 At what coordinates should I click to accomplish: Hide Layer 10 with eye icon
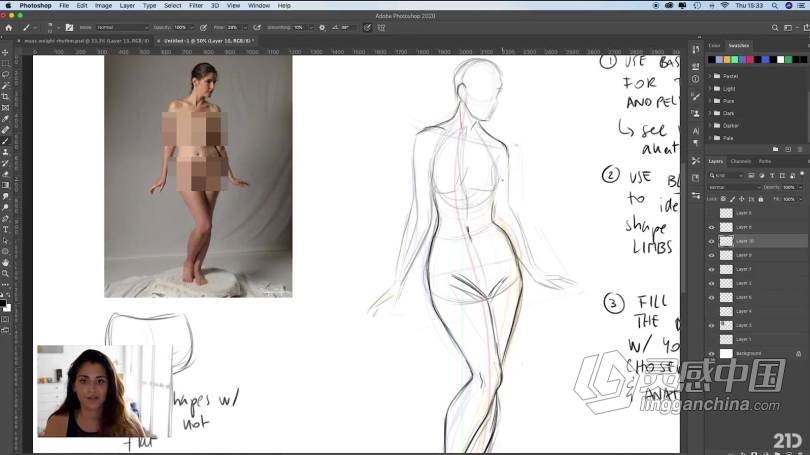click(711, 241)
